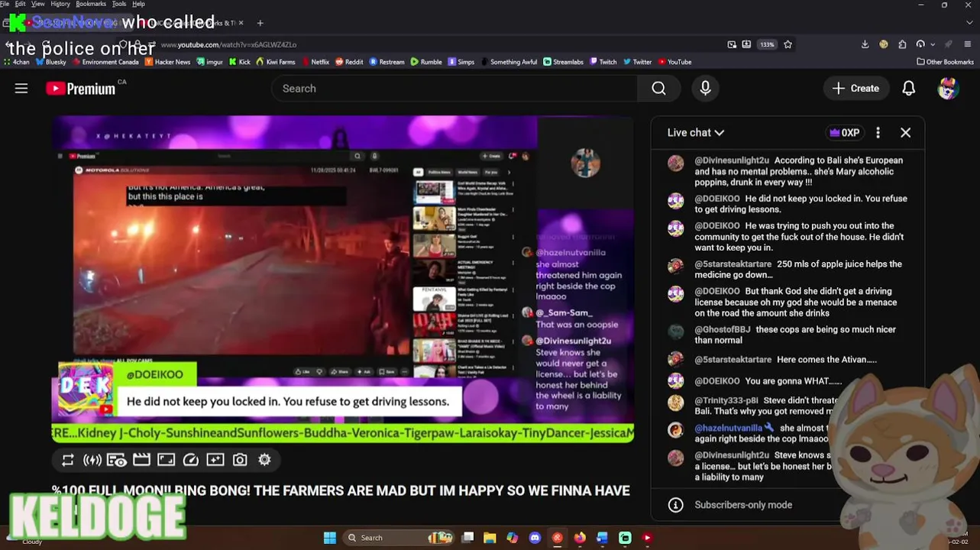Open Firefox application hamburger menu

968,44
